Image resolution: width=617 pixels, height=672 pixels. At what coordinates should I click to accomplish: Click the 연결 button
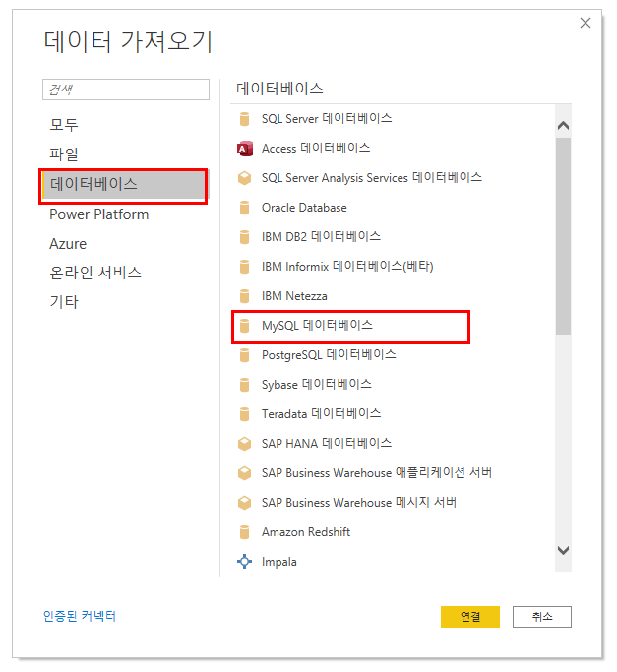click(x=470, y=617)
